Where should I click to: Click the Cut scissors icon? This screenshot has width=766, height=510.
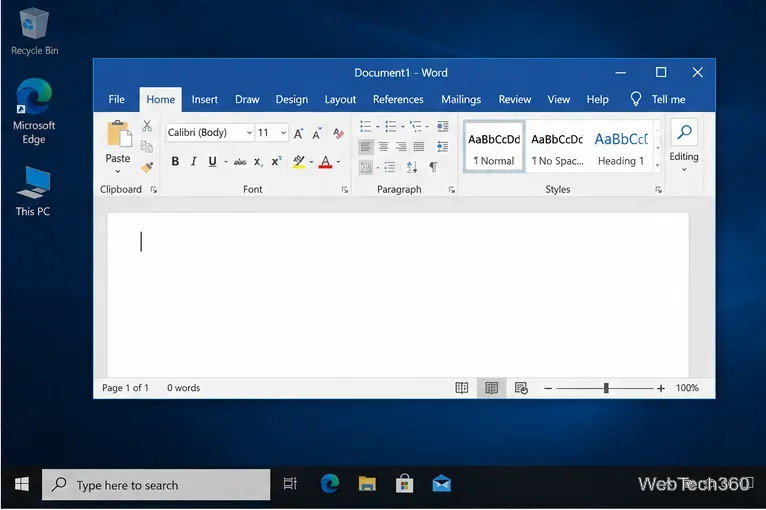click(147, 126)
